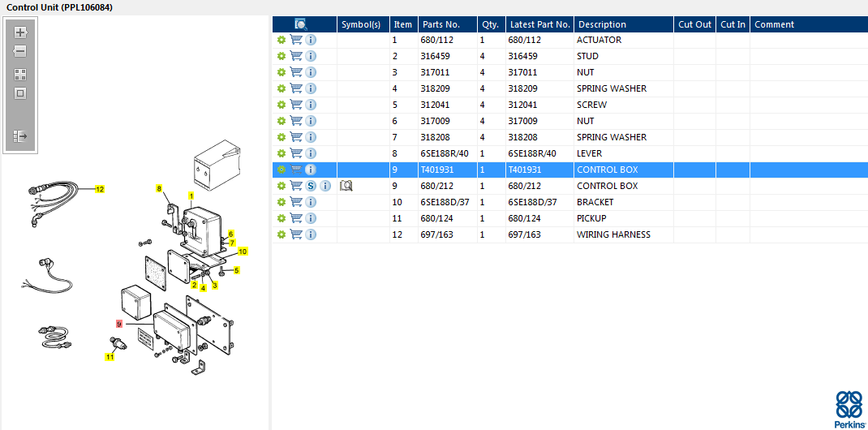Open info for BRACKET row
Image resolution: width=868 pixels, height=430 pixels.
point(311,202)
